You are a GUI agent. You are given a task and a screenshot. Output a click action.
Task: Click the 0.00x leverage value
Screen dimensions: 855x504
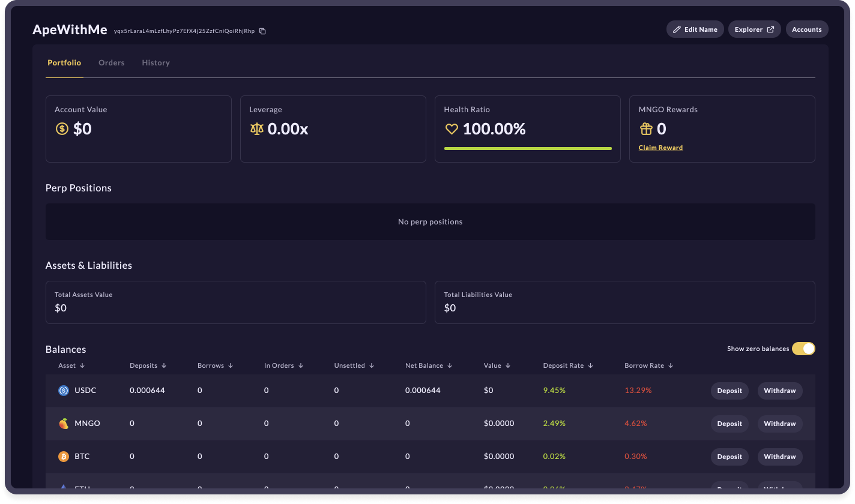point(288,128)
